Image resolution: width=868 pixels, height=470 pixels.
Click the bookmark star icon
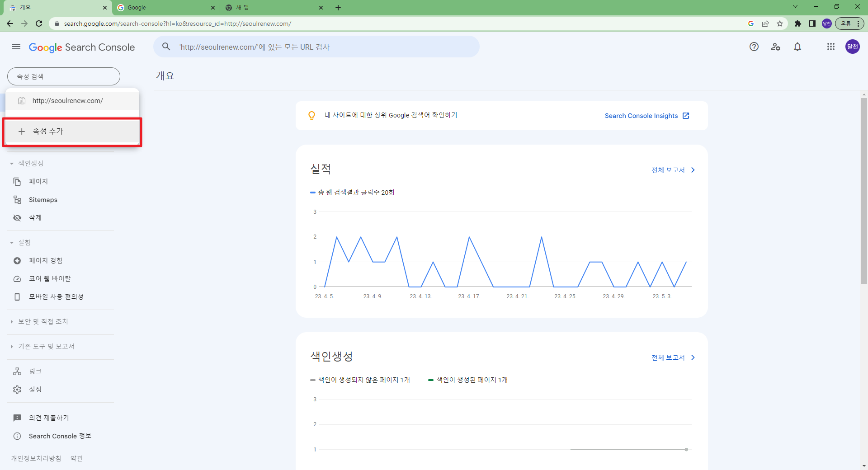pos(780,23)
